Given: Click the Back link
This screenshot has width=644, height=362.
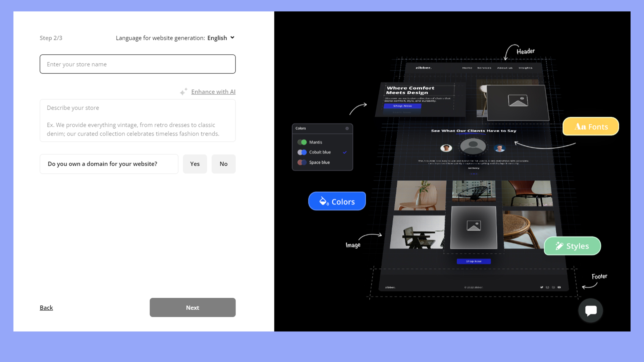Looking at the screenshot, I should coord(46,307).
